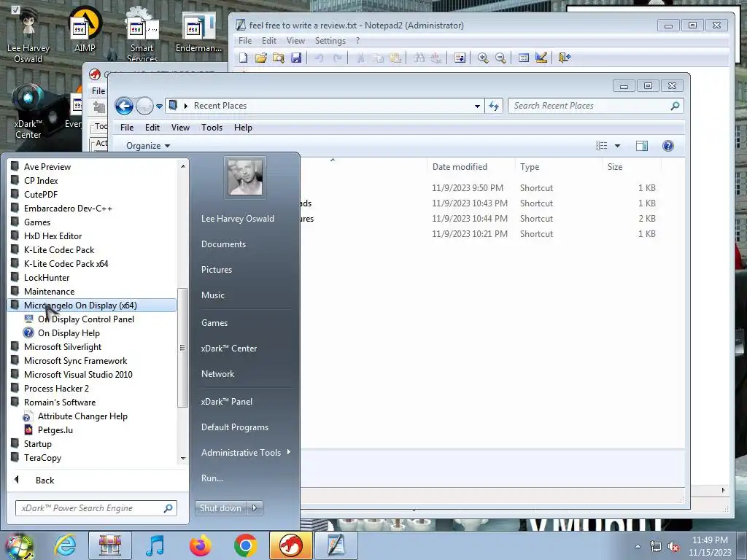Collapse the Micrangelo On Display (x64) folder
This screenshot has height=560, width=747.
point(92,306)
